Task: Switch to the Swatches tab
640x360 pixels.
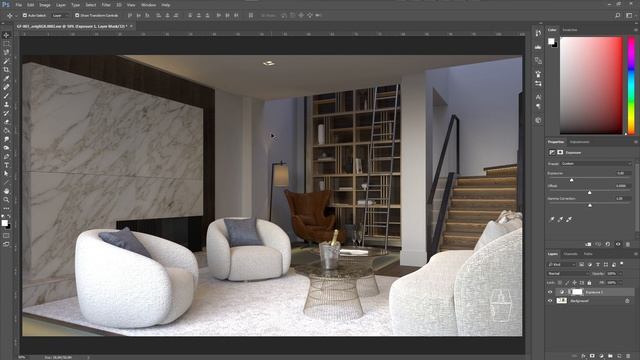Action: (570, 30)
